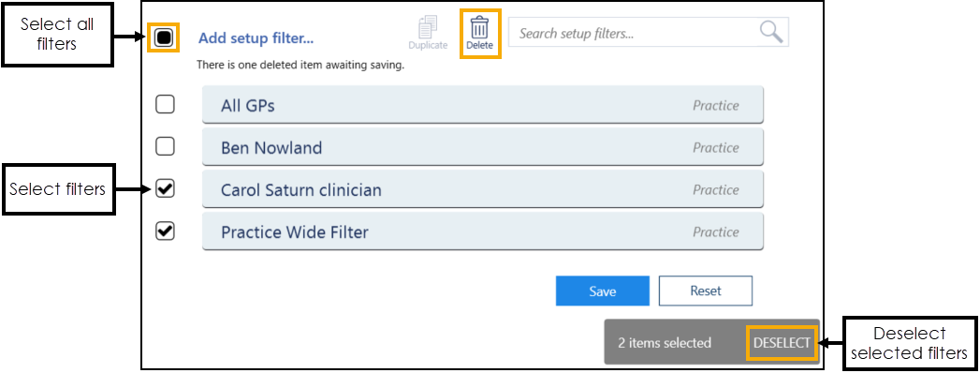
Task: Open the Add setup filter link
Action: pyautogui.click(x=256, y=38)
